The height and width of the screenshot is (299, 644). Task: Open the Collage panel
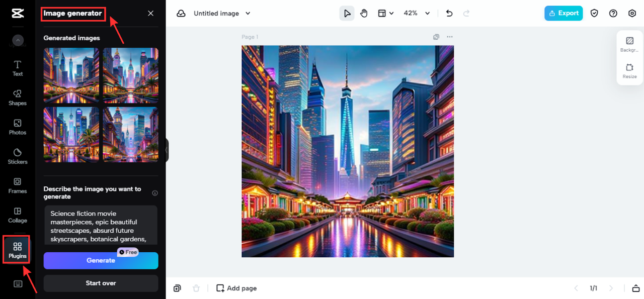18,215
